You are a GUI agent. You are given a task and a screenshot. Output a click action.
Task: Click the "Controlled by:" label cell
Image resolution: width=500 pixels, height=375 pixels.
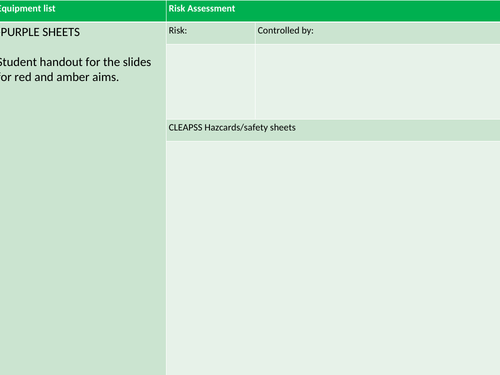point(378,33)
